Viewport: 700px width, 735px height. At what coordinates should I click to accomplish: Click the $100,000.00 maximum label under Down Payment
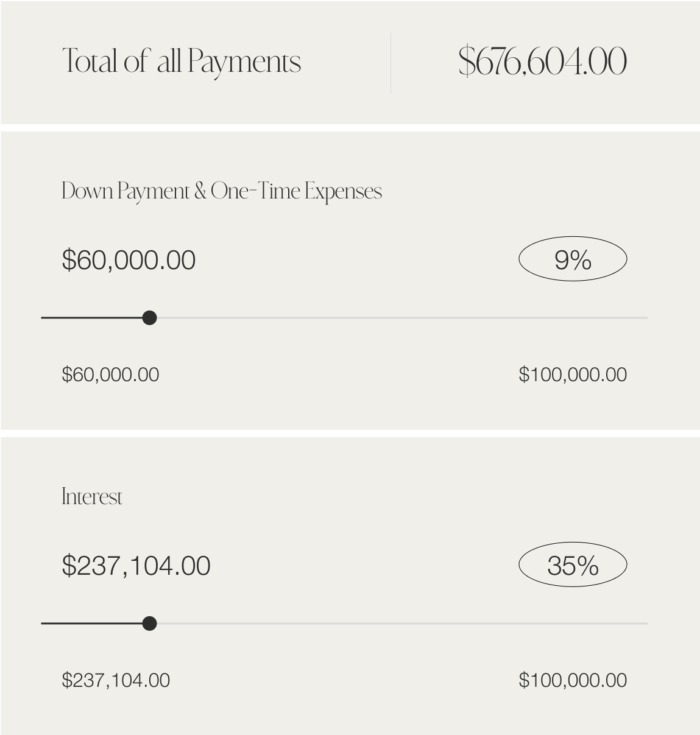[573, 375]
